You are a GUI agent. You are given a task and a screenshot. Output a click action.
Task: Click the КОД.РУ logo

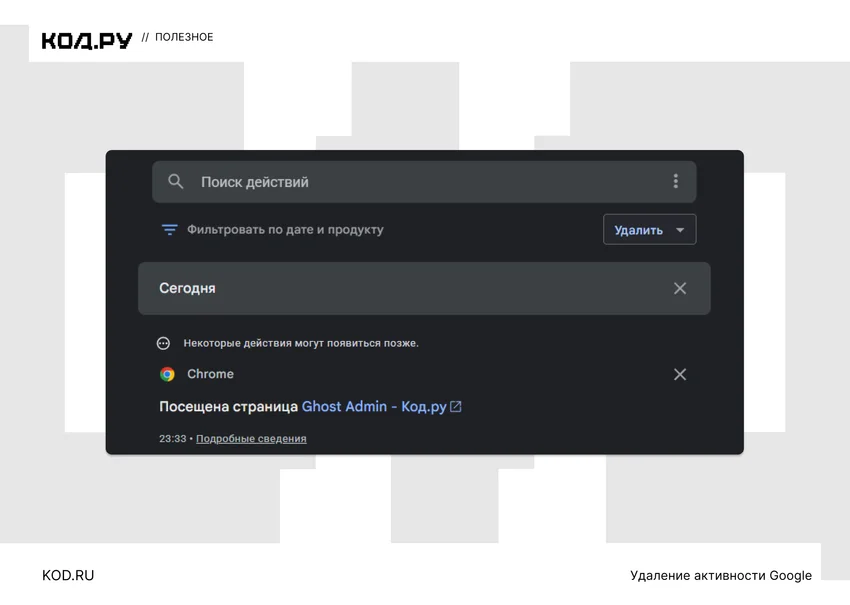[x=87, y=41]
